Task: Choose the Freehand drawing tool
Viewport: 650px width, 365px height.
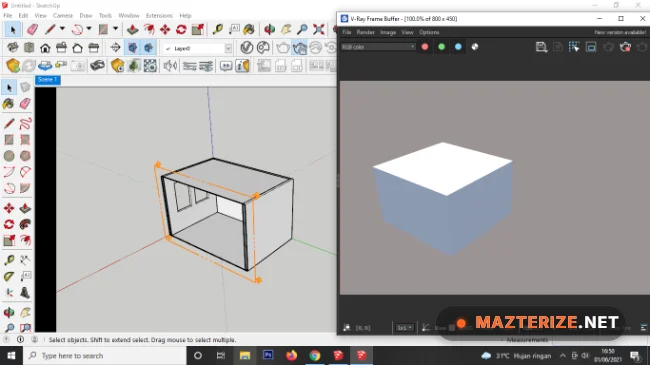Action: coord(25,123)
